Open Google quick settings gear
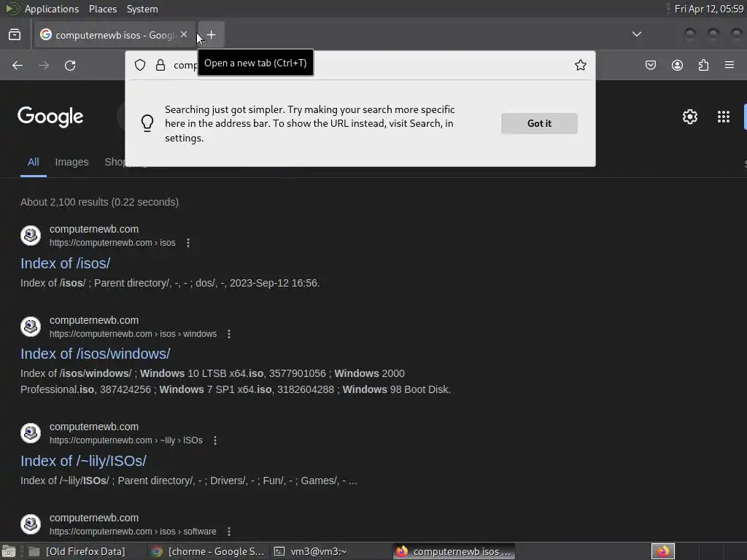747x560 pixels. [690, 117]
